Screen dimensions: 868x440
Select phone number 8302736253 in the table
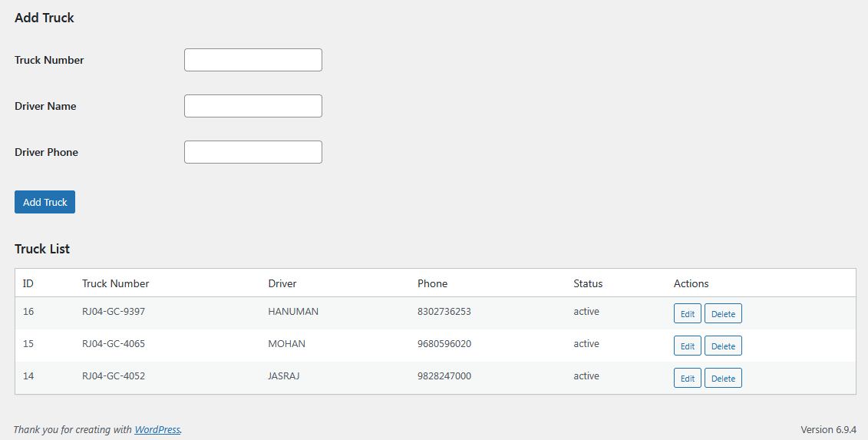point(444,312)
